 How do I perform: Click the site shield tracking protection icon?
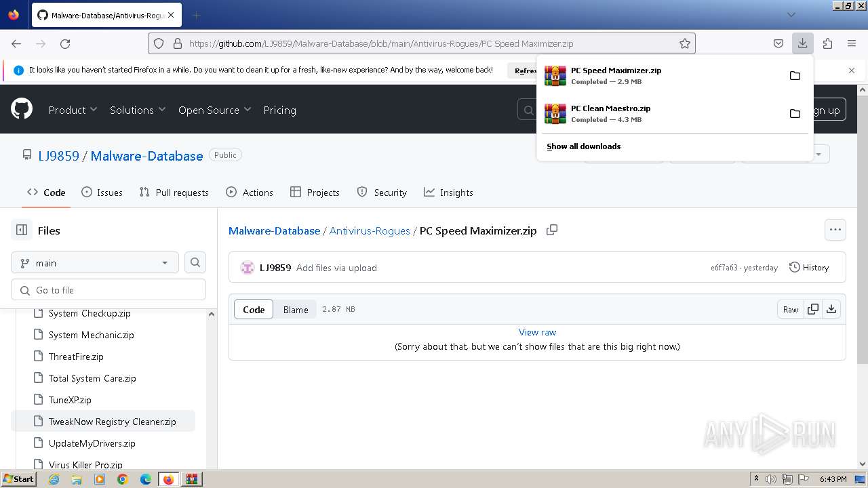(159, 43)
